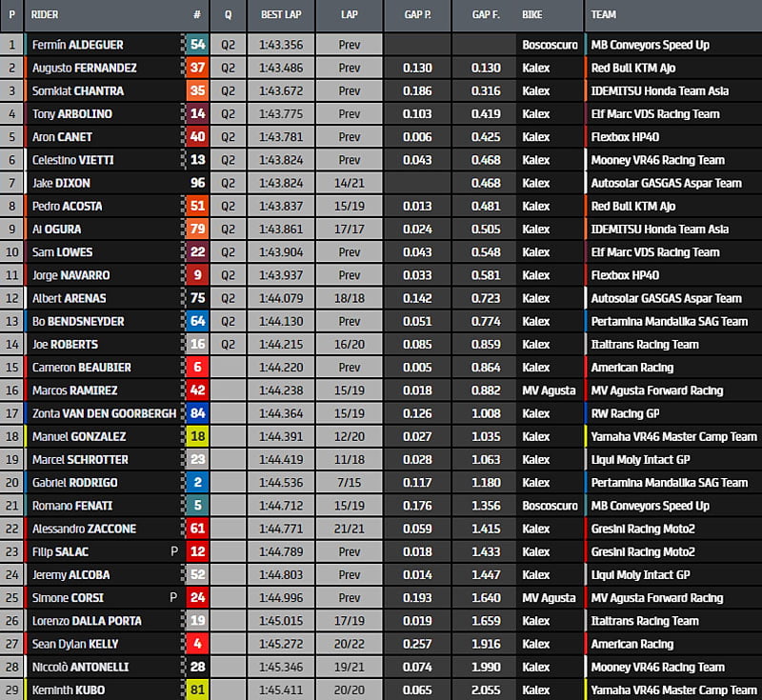This screenshot has height=700, width=762.
Task: Select Pedro Acosta's number 51 badge
Action: point(197,206)
